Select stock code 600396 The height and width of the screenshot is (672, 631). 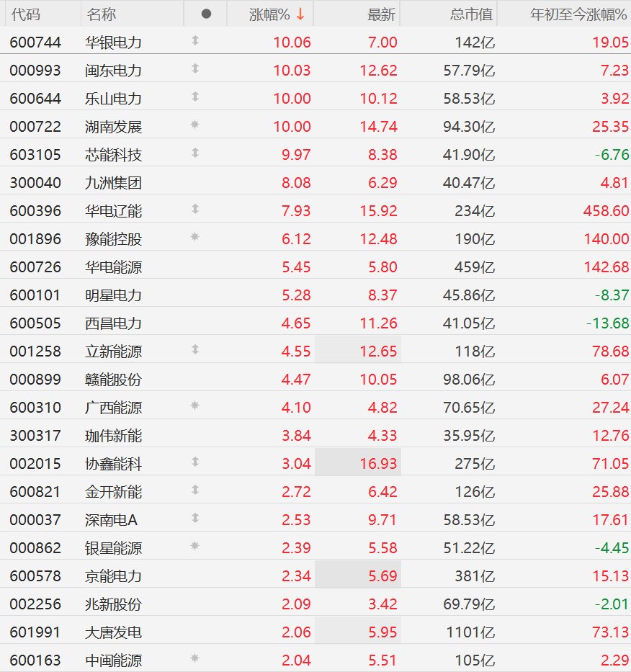(x=35, y=211)
